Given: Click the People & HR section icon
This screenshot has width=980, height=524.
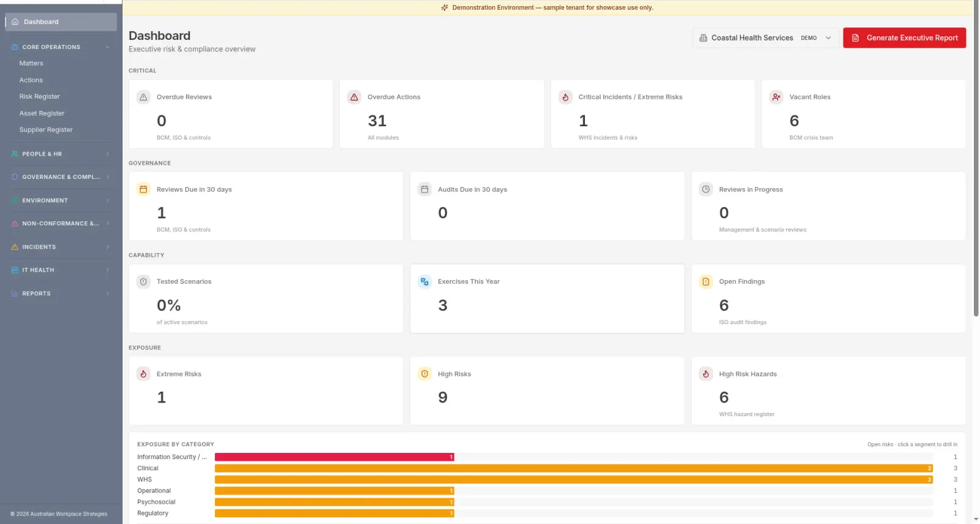Looking at the screenshot, I should 15,154.
